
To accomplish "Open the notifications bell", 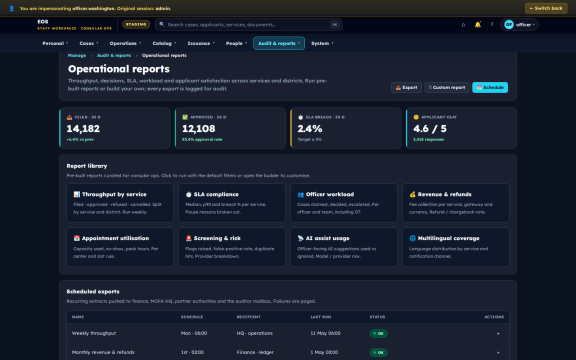I will click(x=478, y=25).
